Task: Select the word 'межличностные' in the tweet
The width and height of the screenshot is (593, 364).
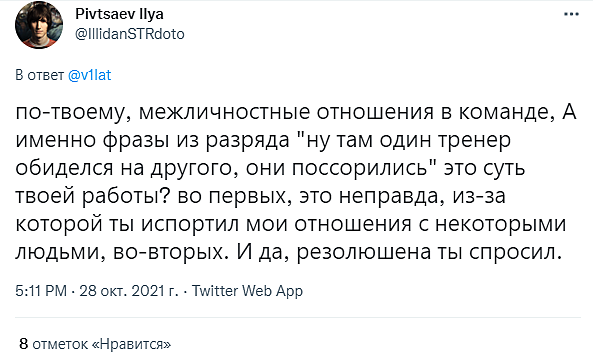Action: tap(224, 112)
